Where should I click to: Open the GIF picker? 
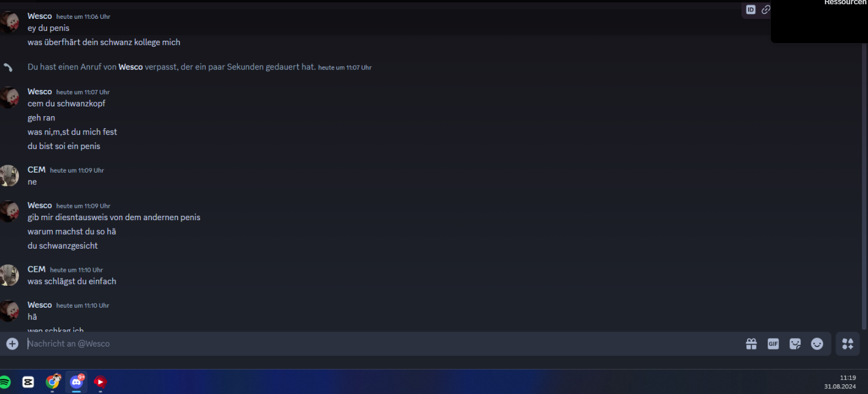point(773,344)
